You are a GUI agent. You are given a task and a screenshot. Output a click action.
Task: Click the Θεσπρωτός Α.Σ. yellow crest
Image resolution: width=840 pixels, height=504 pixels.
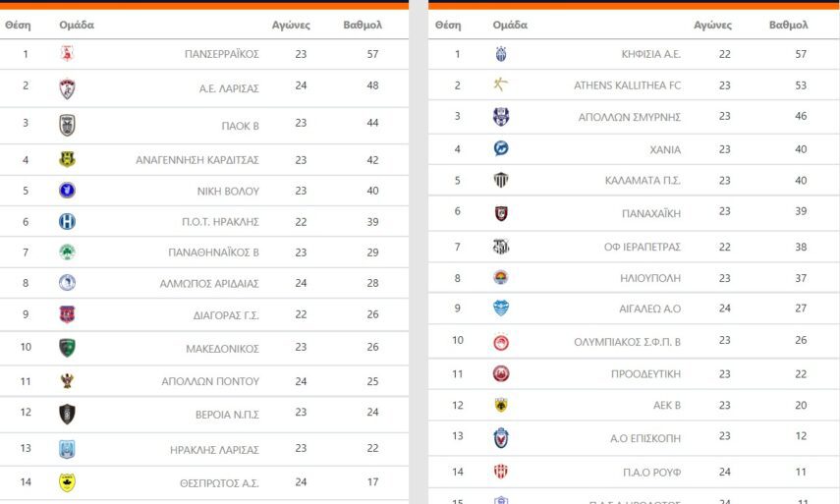[x=67, y=482]
